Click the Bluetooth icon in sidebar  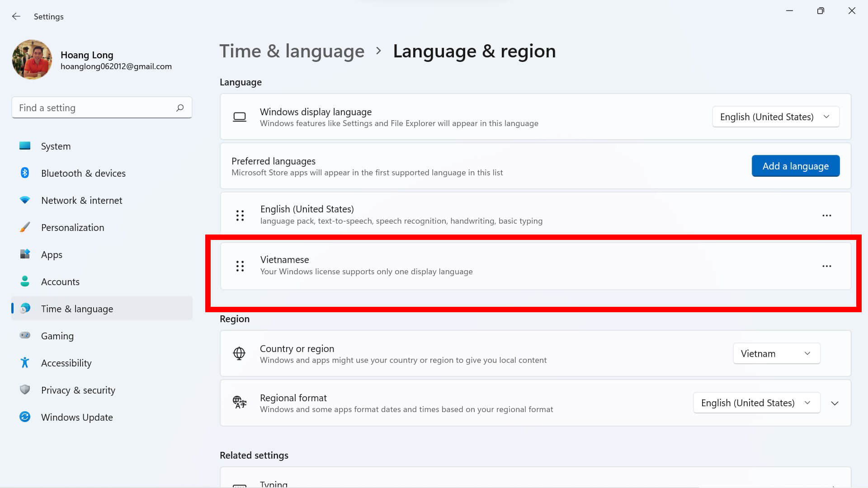click(25, 173)
